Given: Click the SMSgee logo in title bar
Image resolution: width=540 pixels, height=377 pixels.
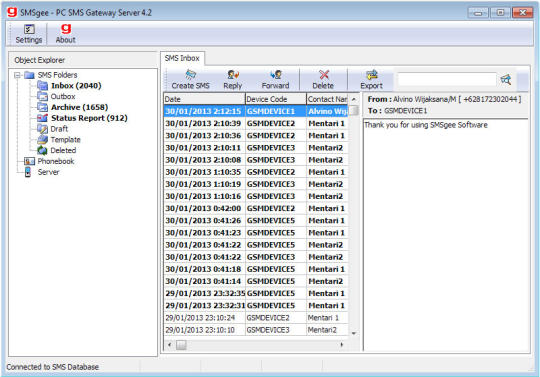Looking at the screenshot, I should pos(12,12).
